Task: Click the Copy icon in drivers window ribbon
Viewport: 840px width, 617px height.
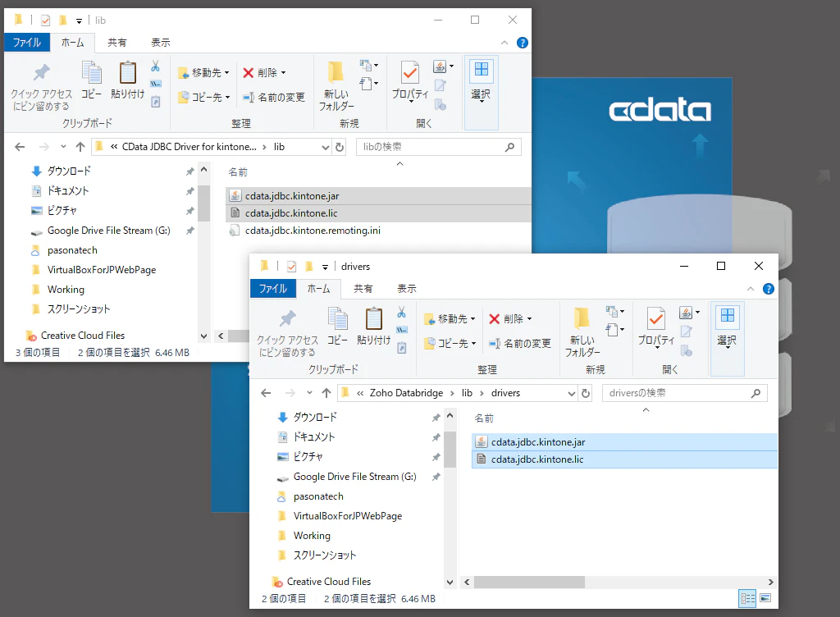Action: tap(337, 327)
